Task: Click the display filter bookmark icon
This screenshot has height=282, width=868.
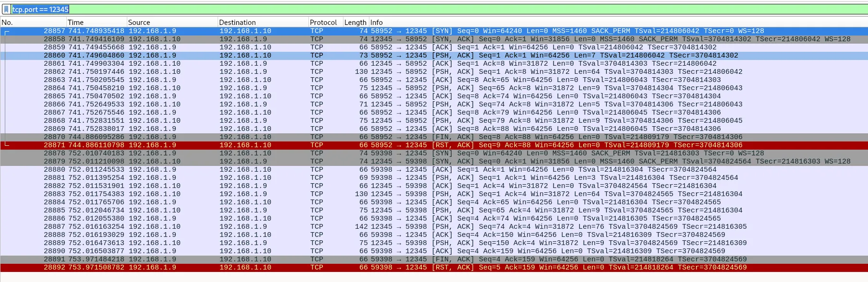Action: point(6,9)
